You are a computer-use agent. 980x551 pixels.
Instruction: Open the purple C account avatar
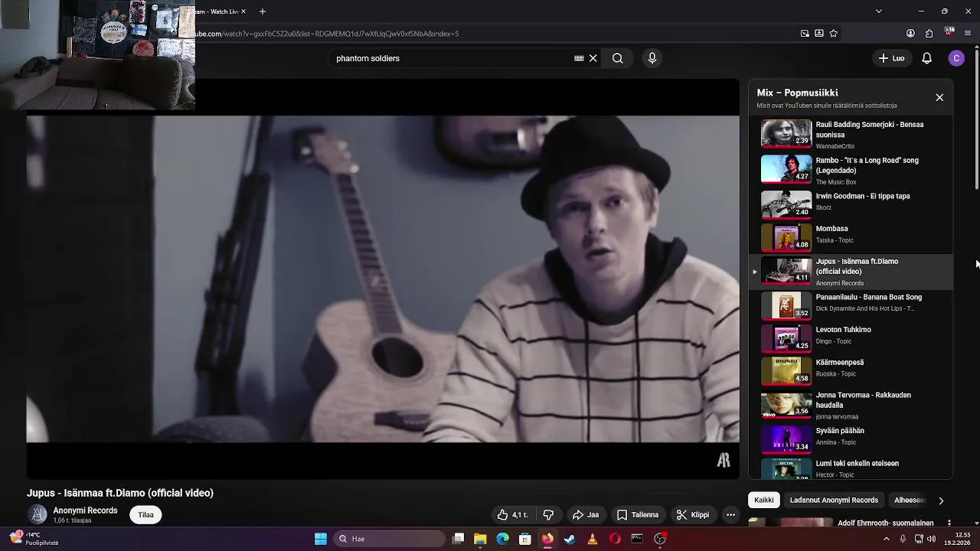click(956, 58)
